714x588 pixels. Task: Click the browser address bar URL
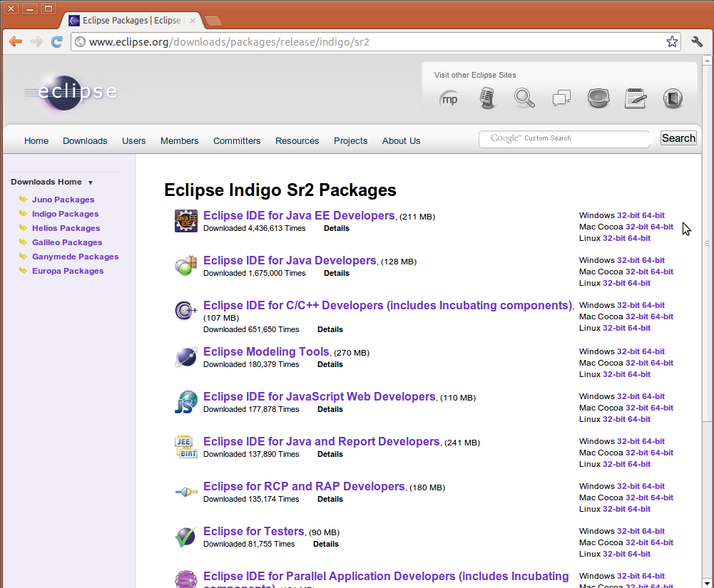tap(376, 42)
